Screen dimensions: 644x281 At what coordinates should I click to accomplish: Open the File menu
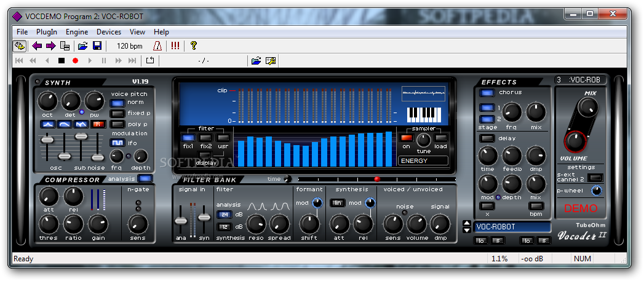coord(22,31)
